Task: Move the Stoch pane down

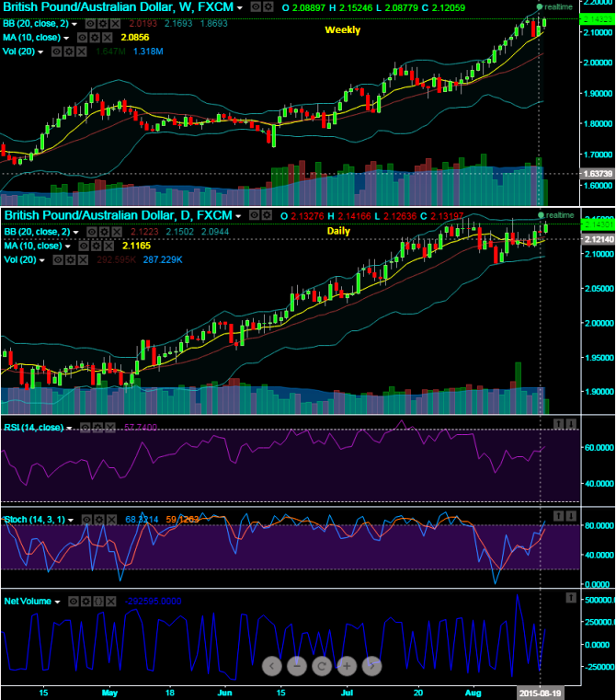Action: point(571,517)
